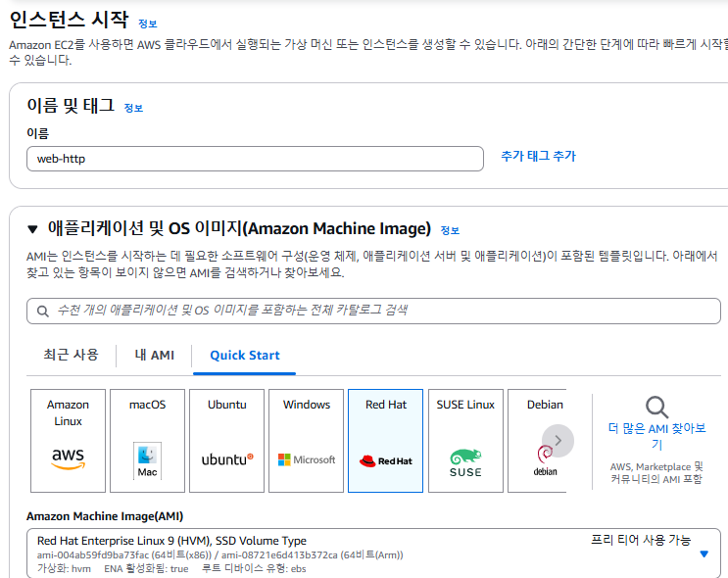Open 정보 link next to 인스턴스 시작

(148, 24)
